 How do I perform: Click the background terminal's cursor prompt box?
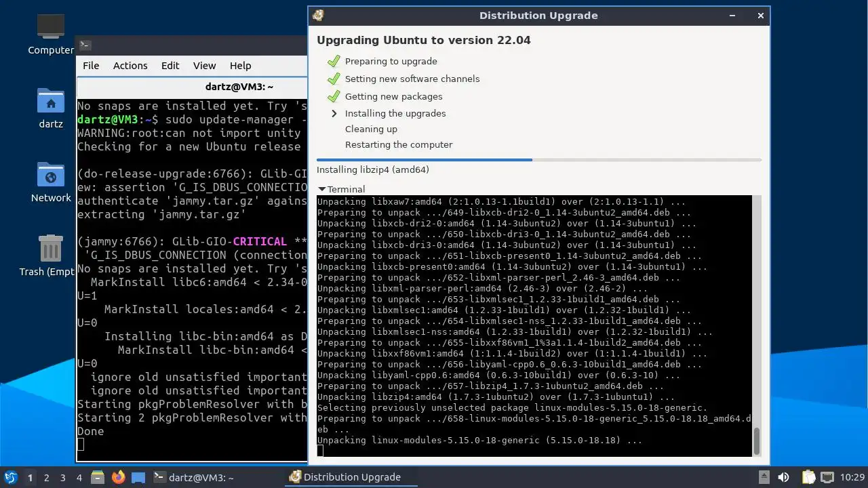coord(81,445)
